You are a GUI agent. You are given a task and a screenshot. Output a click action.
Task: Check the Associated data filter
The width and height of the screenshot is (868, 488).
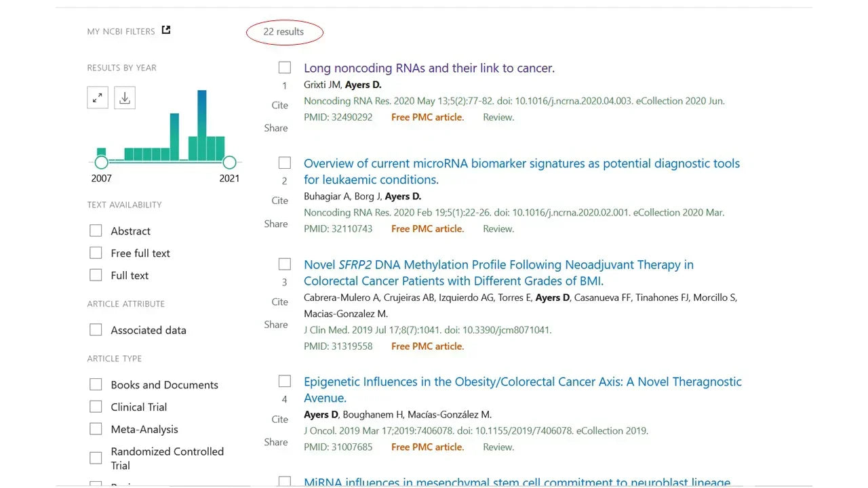tap(96, 330)
